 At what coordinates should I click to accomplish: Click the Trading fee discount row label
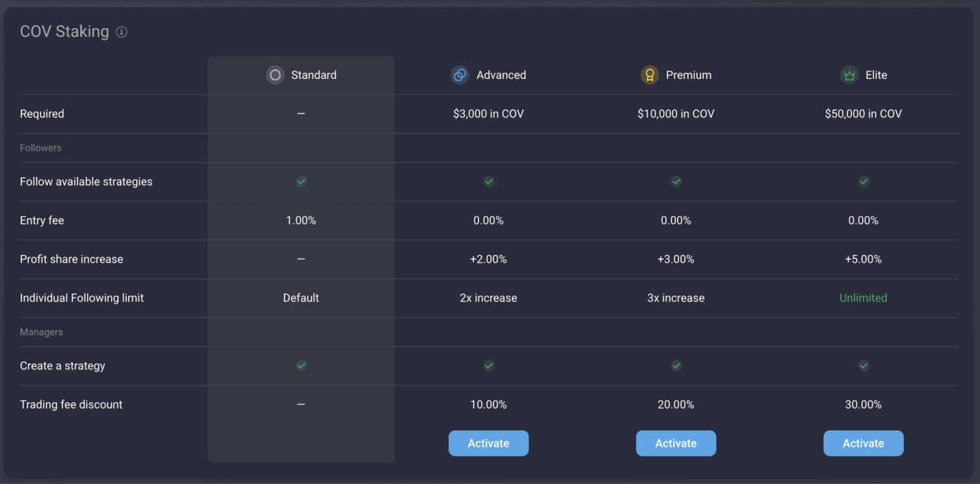point(71,404)
